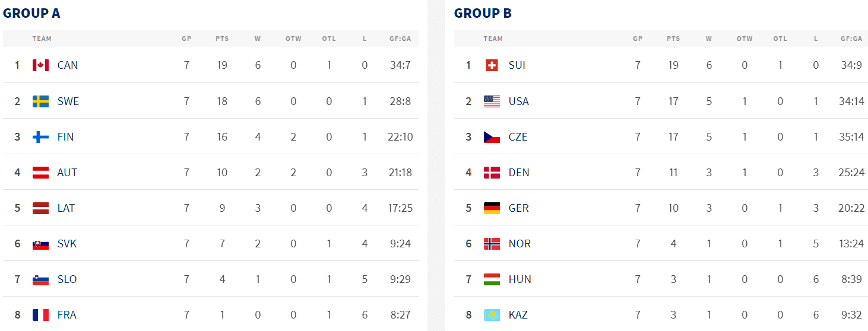The height and width of the screenshot is (331, 868).
Task: Select the LAT team name
Action: click(66, 208)
